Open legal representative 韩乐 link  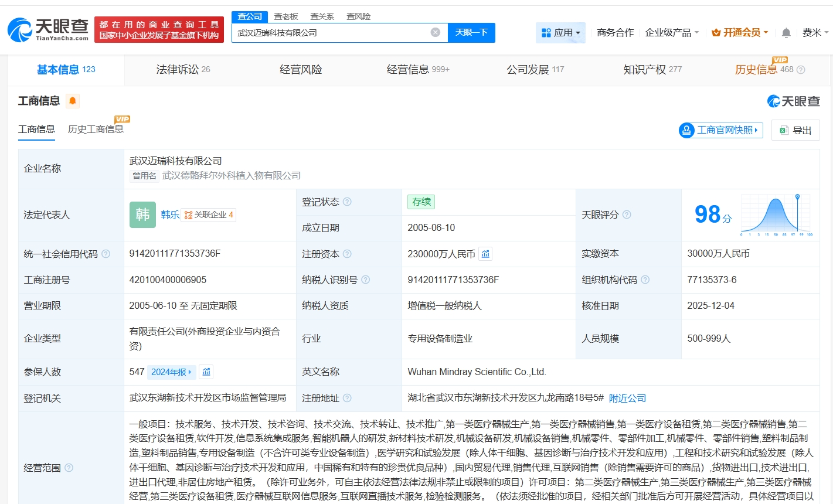click(170, 214)
